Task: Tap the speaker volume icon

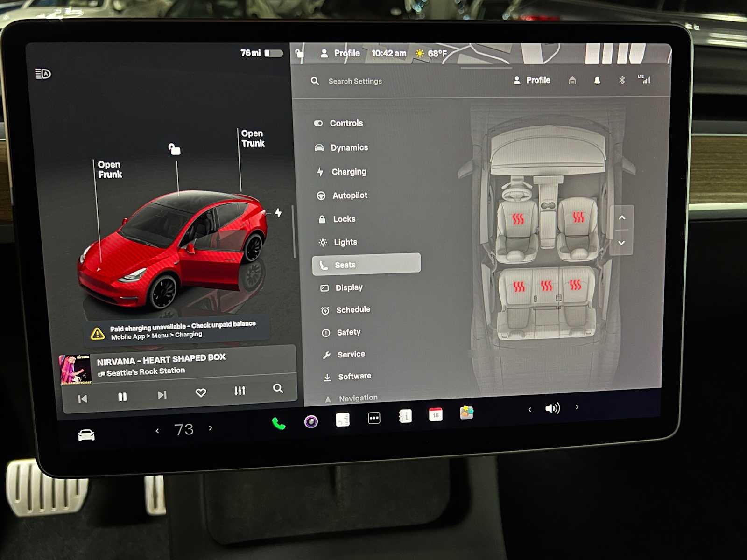Action: point(552,408)
